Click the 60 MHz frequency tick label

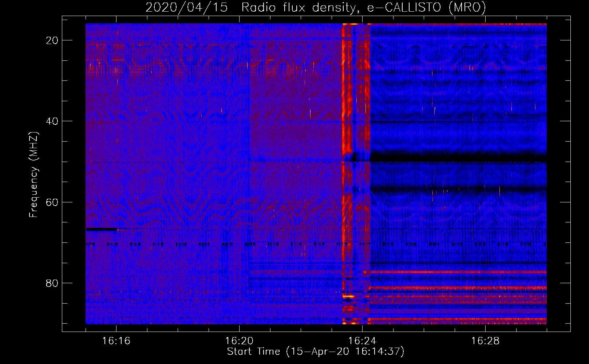[52, 202]
